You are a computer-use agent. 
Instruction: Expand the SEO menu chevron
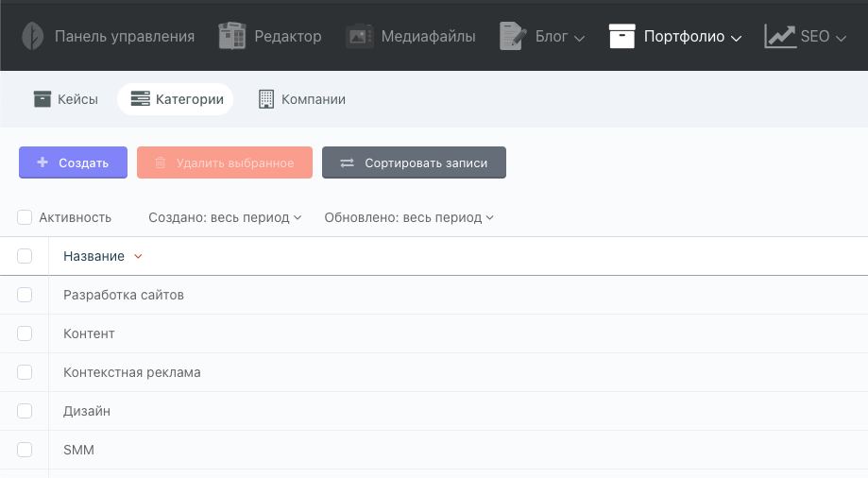point(841,38)
